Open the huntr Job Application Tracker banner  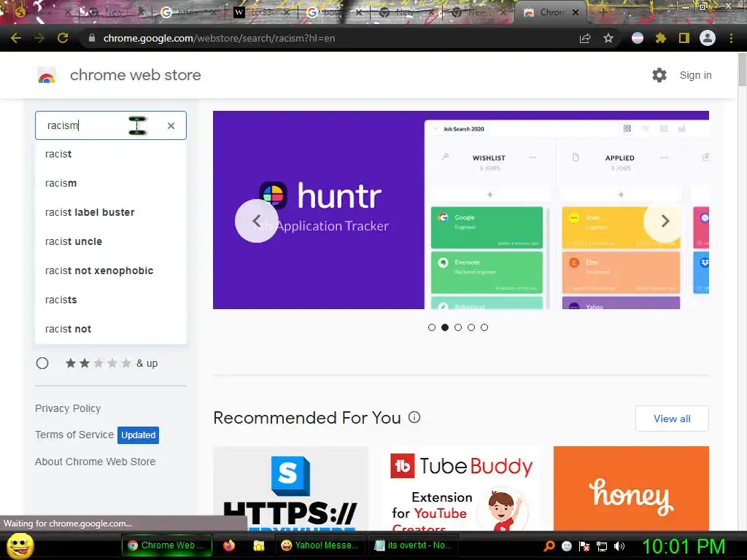(461, 210)
